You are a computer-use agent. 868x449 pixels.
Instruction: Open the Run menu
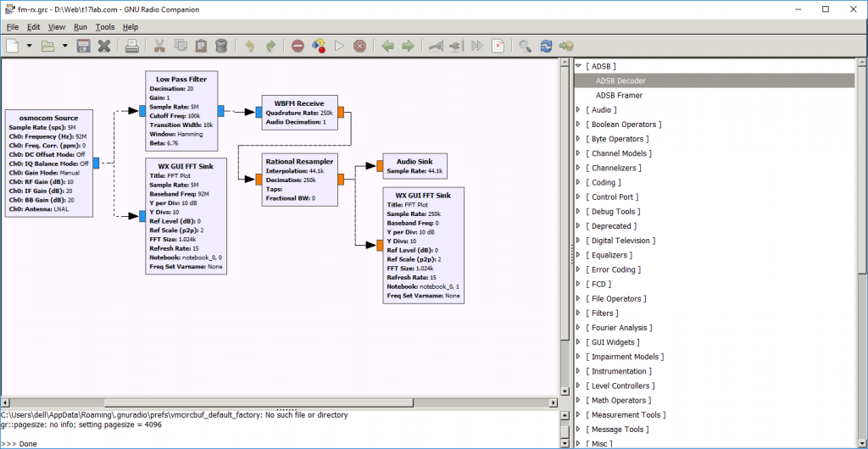(81, 27)
